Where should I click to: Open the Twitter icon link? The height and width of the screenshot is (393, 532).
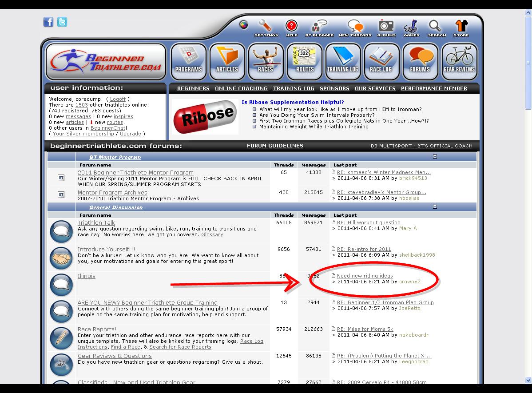pyautogui.click(x=62, y=22)
